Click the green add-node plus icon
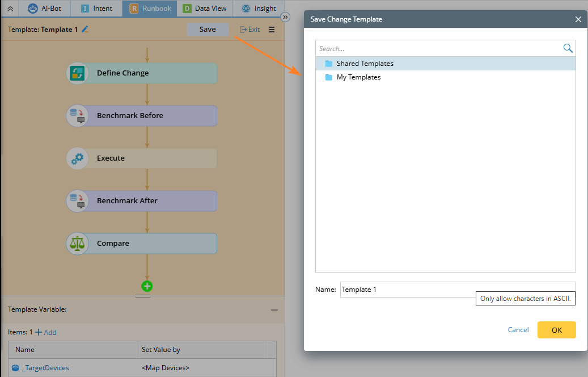 point(147,286)
